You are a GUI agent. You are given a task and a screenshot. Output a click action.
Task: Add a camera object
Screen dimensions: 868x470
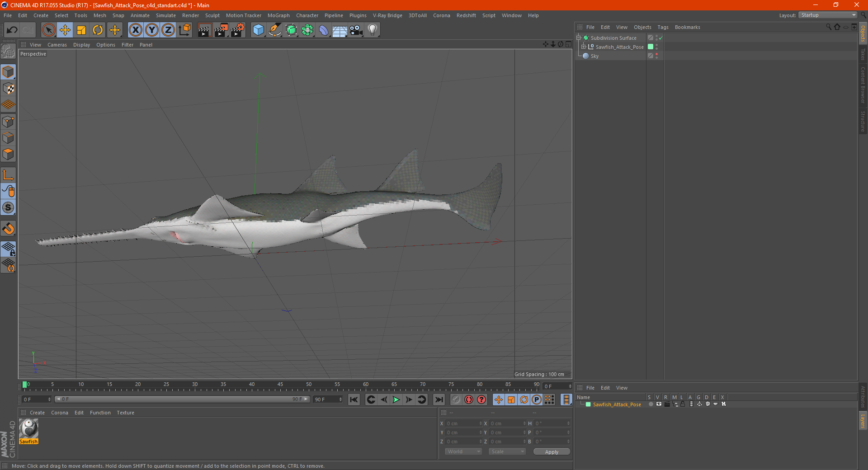coord(356,30)
